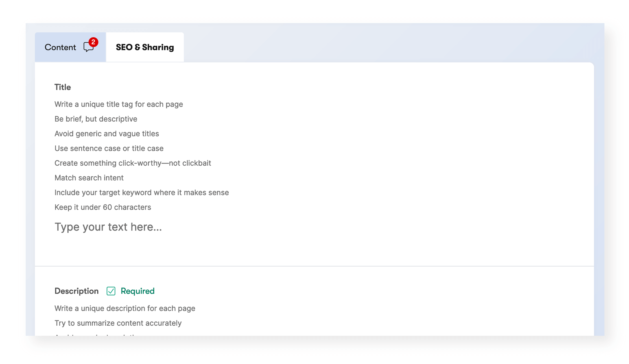Image resolution: width=629 pixels, height=364 pixels.
Task: Click 'Use sentence case or title case' tip
Action: click(x=109, y=148)
